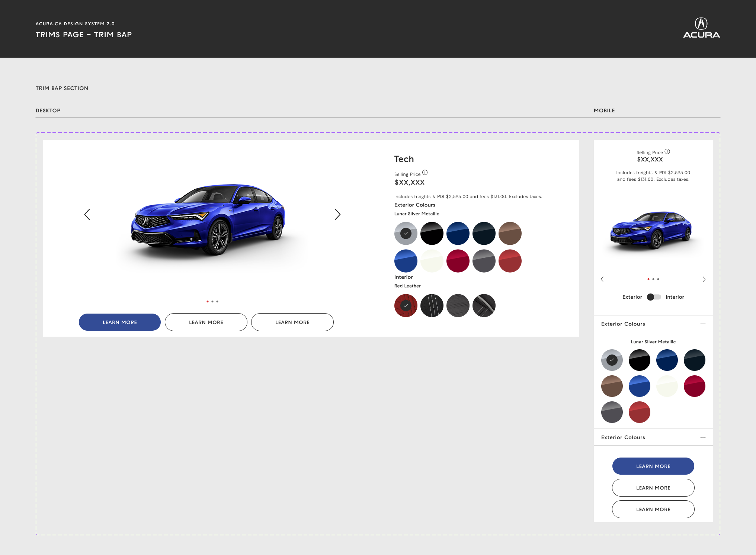Click the bottom outlined LEARN MORE button on mobile
The image size is (756, 555).
(x=653, y=509)
